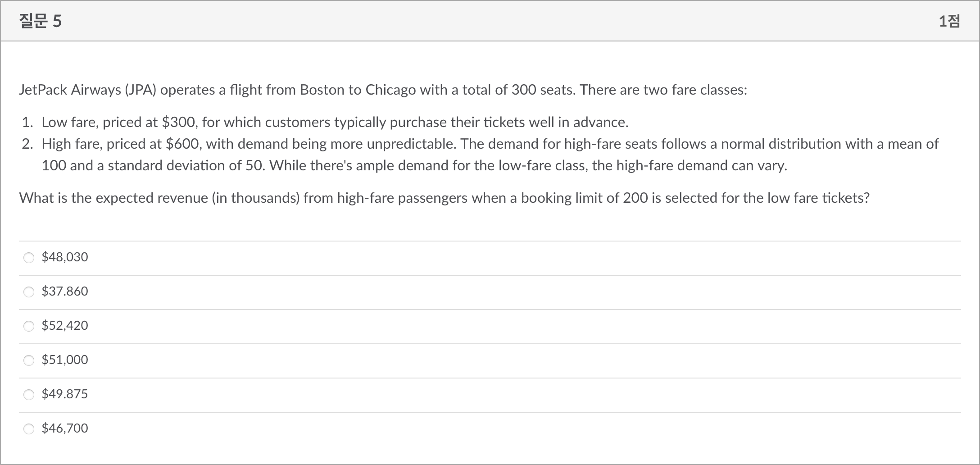Screen dimensions: 980x465
Task: Choose the $37.860 radio option
Action: point(29,292)
